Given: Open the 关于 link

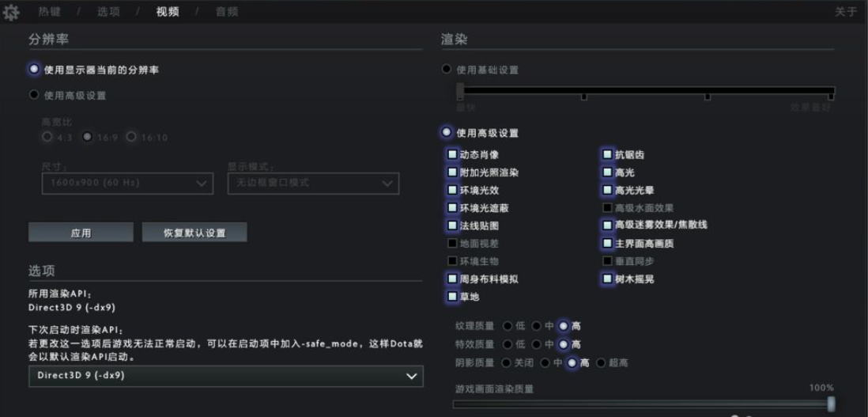Looking at the screenshot, I should 846,12.
